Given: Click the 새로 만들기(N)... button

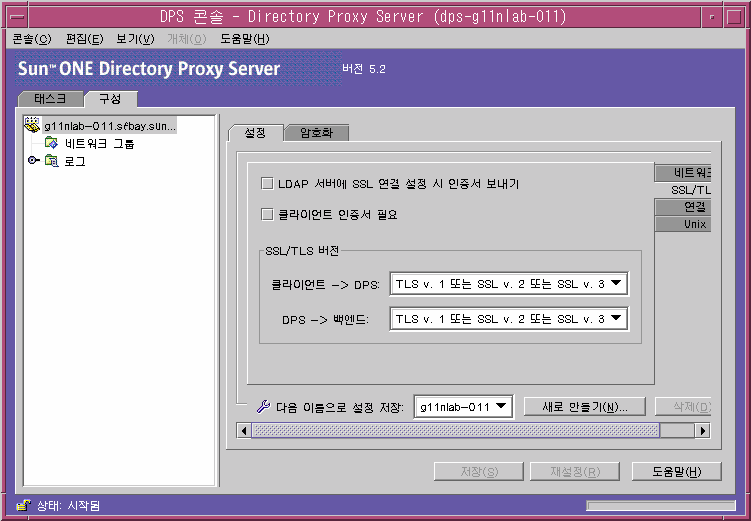Looking at the screenshot, I should click(x=585, y=407).
